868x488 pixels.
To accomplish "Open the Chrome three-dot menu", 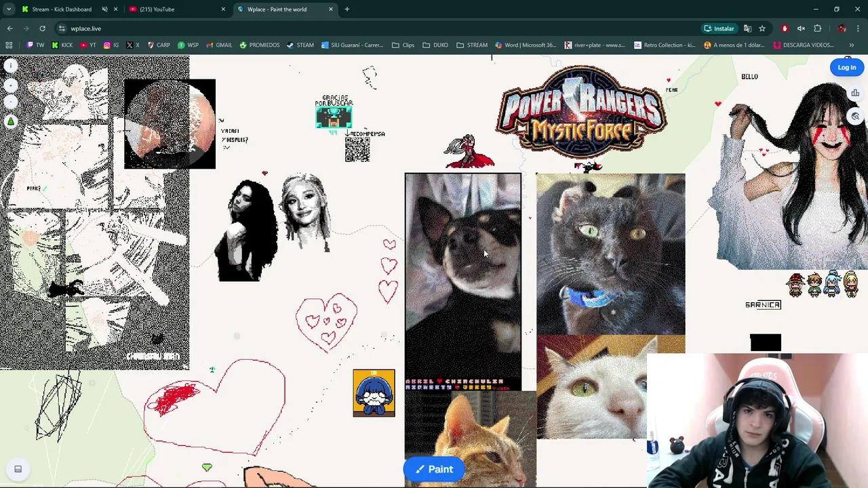I will [x=858, y=28].
